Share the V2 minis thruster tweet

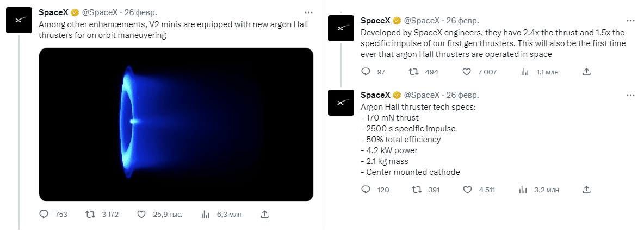click(264, 214)
